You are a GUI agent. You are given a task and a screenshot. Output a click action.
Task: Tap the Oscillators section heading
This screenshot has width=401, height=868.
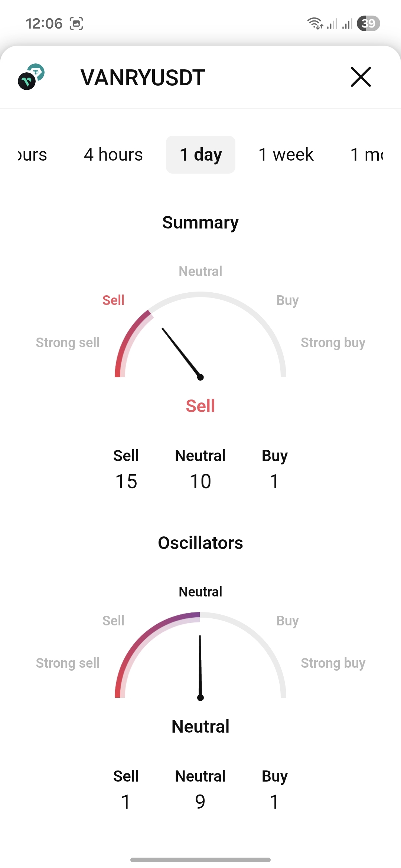[200, 543]
